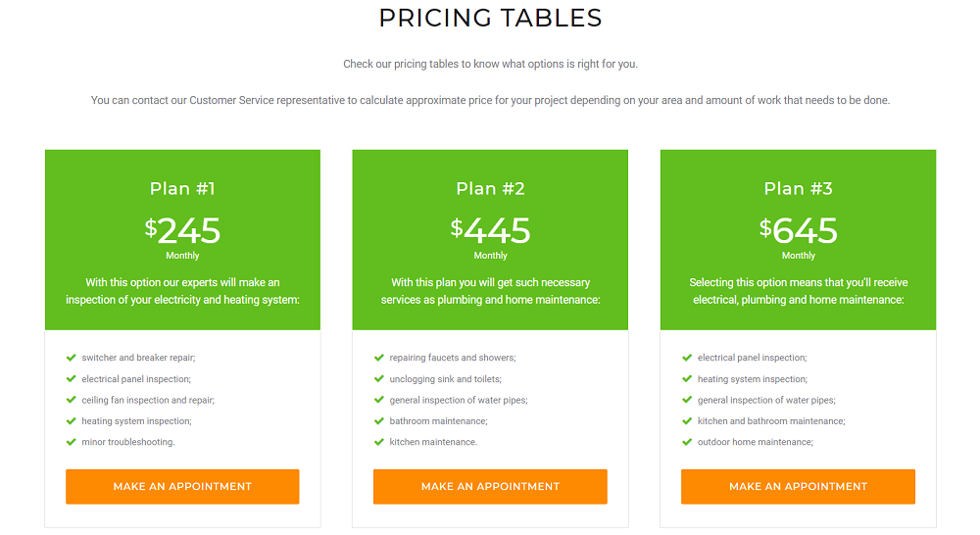
Task: Click checkmark next to kitchen and bathroom maintenance
Action: (687, 421)
